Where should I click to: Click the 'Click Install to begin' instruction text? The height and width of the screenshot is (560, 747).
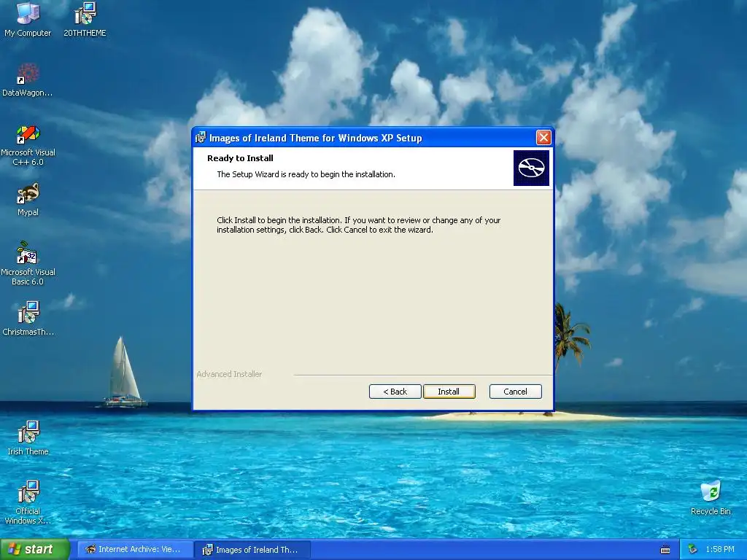(x=359, y=225)
